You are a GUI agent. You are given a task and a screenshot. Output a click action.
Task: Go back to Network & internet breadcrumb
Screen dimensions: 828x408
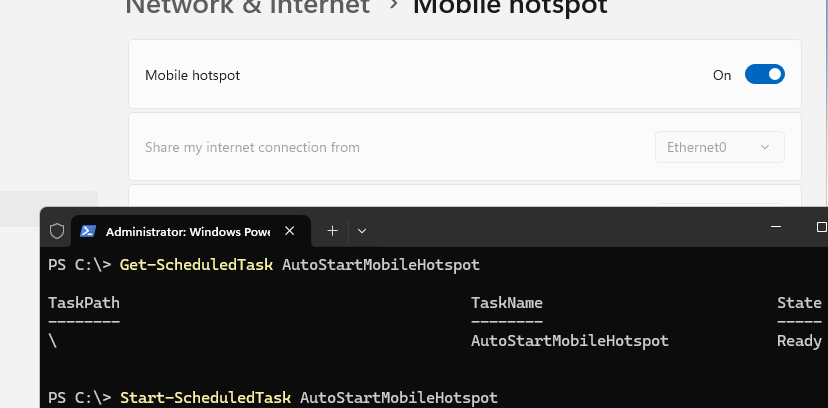(x=247, y=6)
